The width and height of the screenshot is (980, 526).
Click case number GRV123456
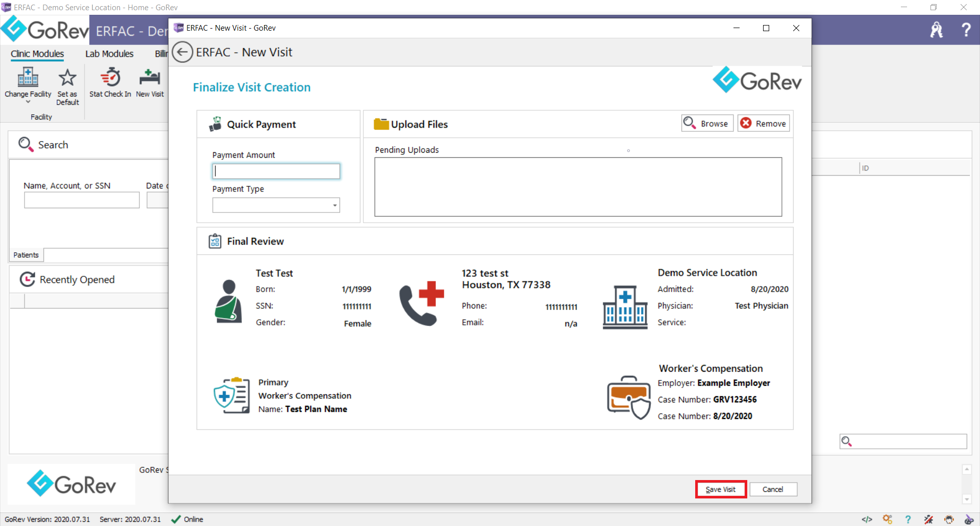735,399
